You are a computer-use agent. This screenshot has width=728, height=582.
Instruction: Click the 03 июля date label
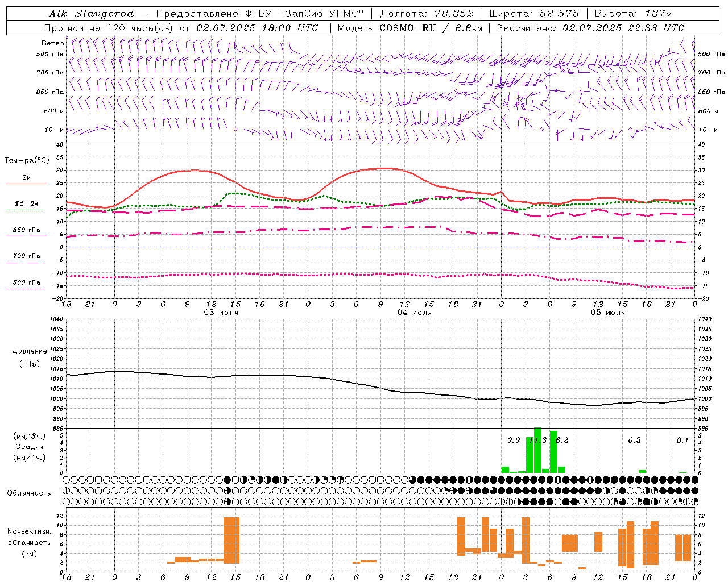tap(221, 312)
